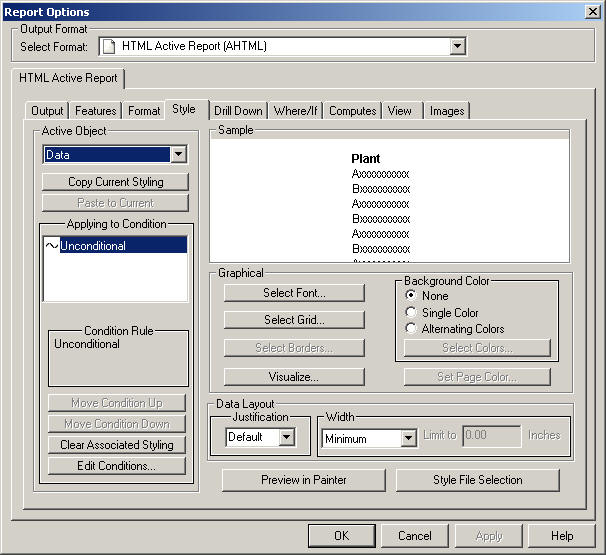
Task: Open the Where/If tab
Action: [x=296, y=111]
